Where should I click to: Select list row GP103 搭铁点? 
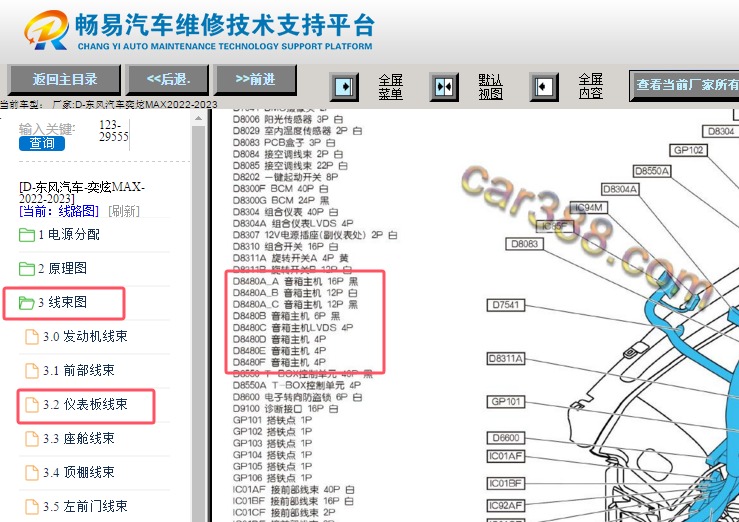(272, 443)
